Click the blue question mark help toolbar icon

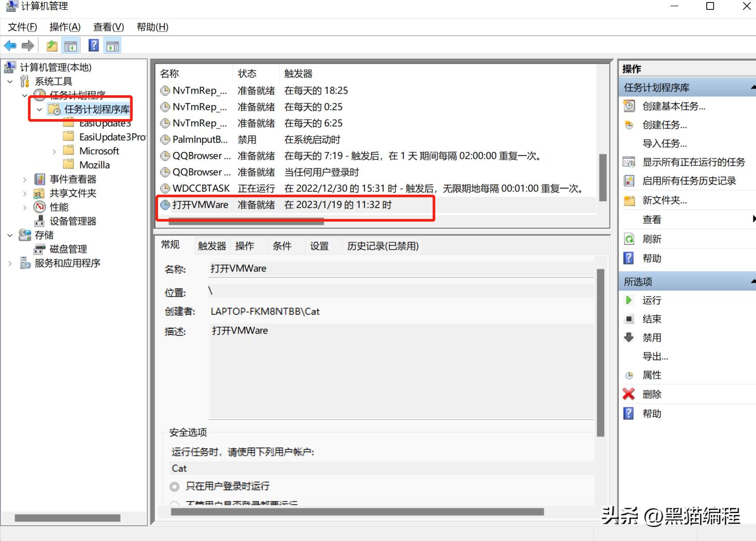[93, 45]
